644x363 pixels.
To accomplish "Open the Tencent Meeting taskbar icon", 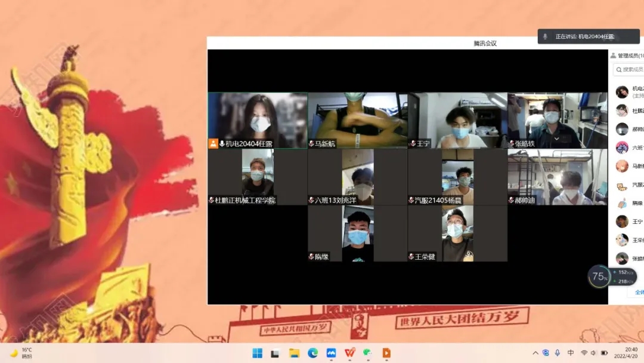I will 331,353.
